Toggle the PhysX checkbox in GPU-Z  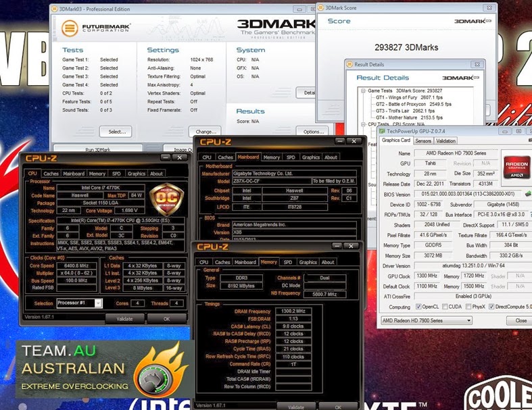click(468, 307)
